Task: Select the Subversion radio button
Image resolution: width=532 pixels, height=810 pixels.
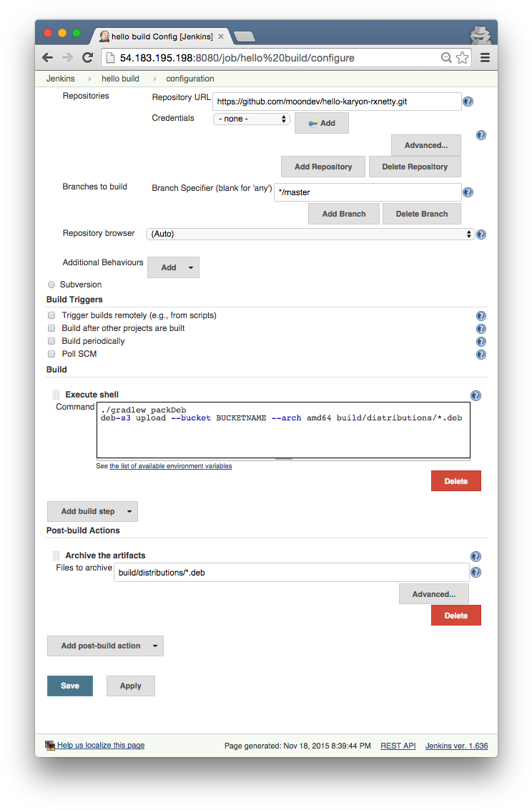Action: click(51, 285)
